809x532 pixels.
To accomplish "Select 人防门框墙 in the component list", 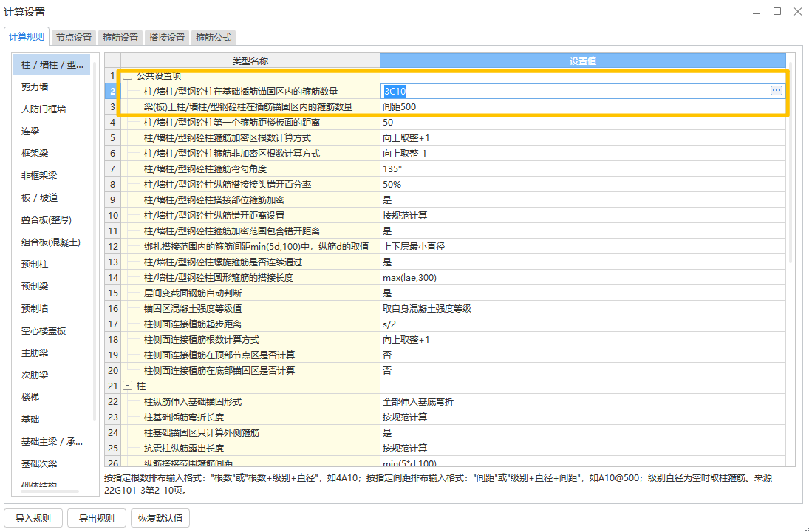I will (x=52, y=109).
